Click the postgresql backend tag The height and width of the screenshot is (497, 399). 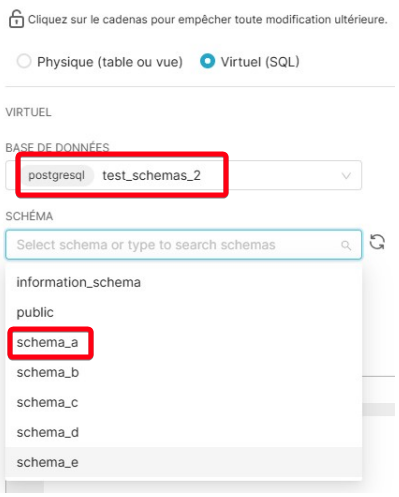(56, 175)
